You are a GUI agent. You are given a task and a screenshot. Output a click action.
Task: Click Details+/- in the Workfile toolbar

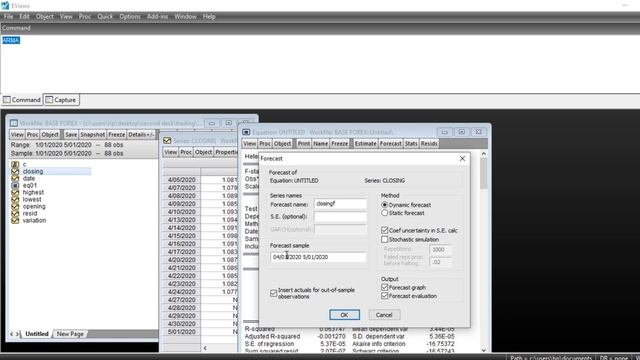click(141, 135)
